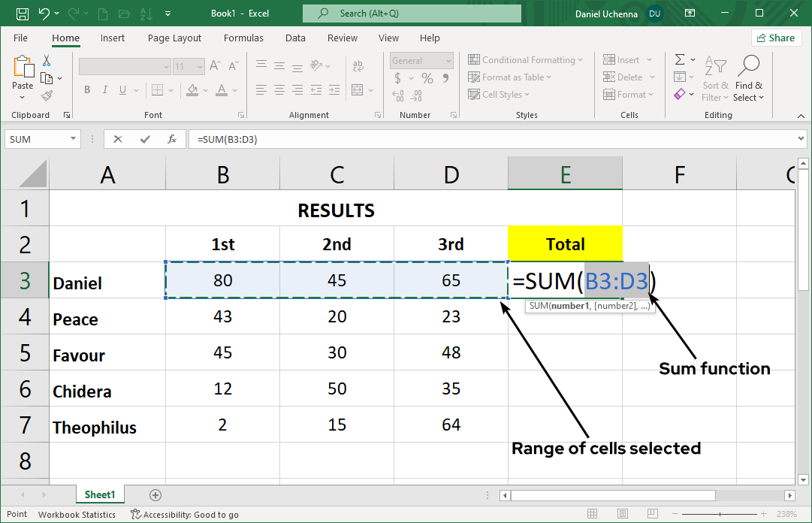Image resolution: width=812 pixels, height=523 pixels.
Task: Toggle italic formatting
Action: (x=104, y=89)
